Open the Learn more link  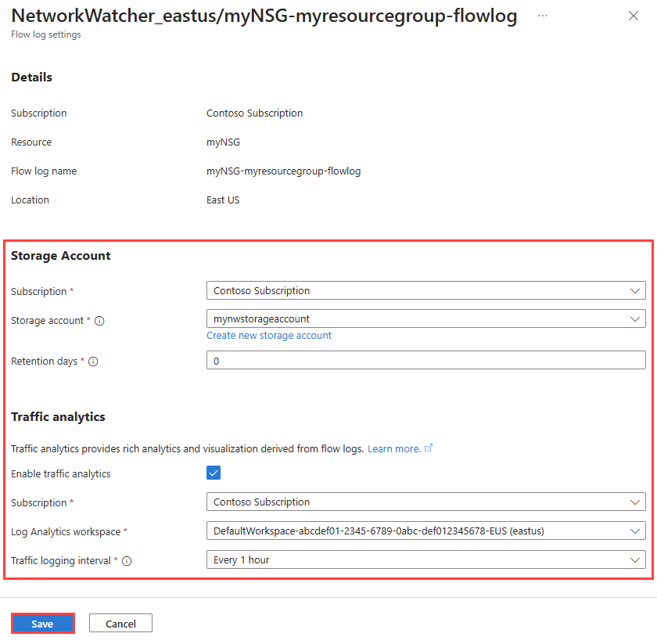[394, 448]
